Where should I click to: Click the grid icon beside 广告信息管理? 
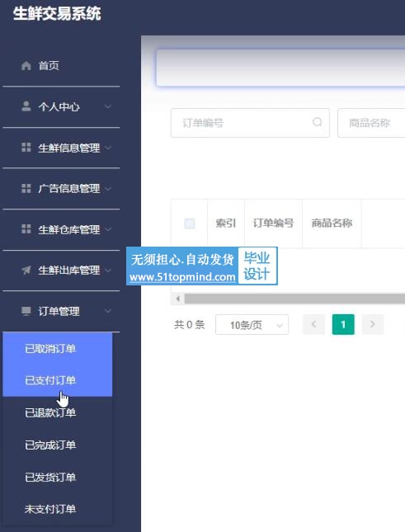click(26, 188)
